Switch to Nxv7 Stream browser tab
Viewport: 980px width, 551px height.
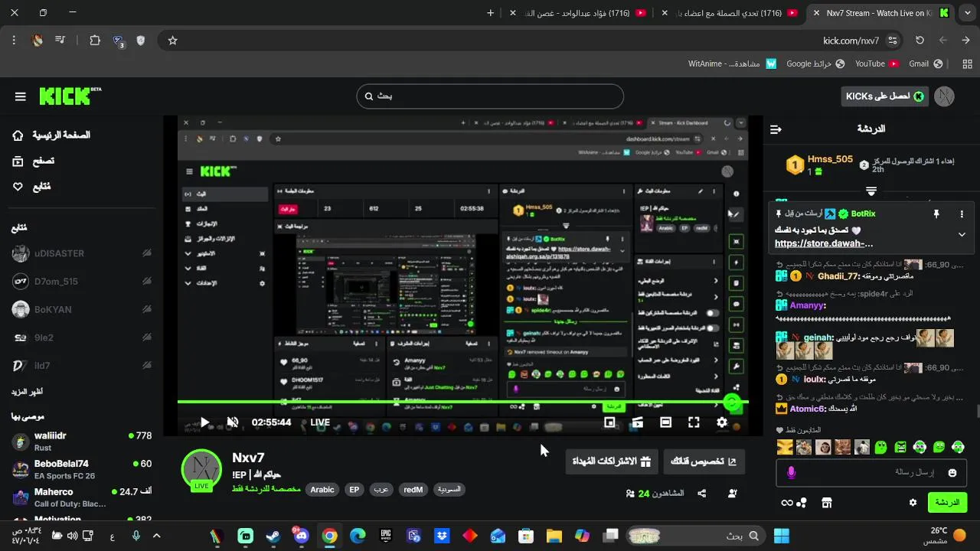880,13
